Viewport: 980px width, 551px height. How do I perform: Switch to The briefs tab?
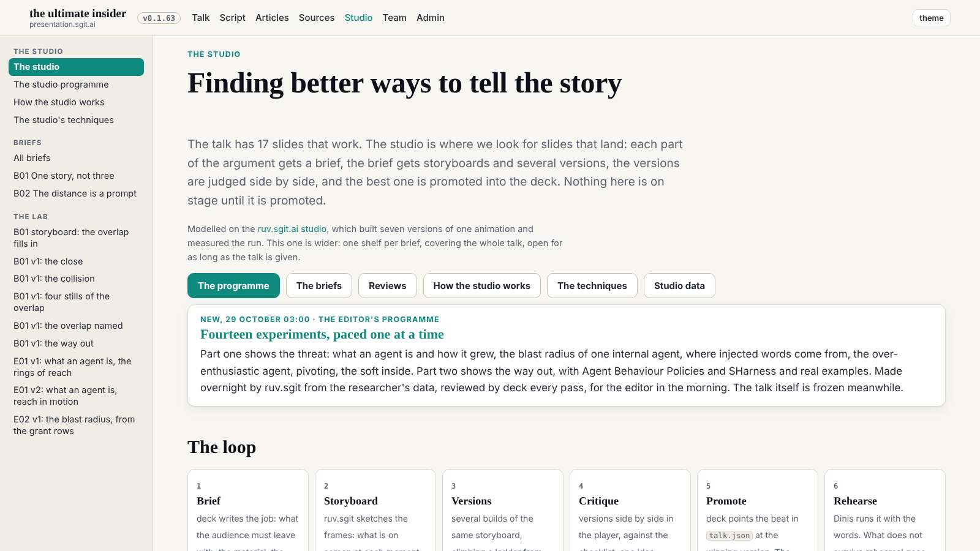click(319, 286)
